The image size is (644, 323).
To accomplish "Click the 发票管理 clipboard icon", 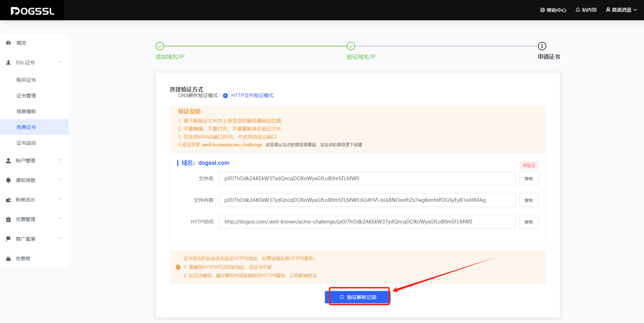I will 8,219.
